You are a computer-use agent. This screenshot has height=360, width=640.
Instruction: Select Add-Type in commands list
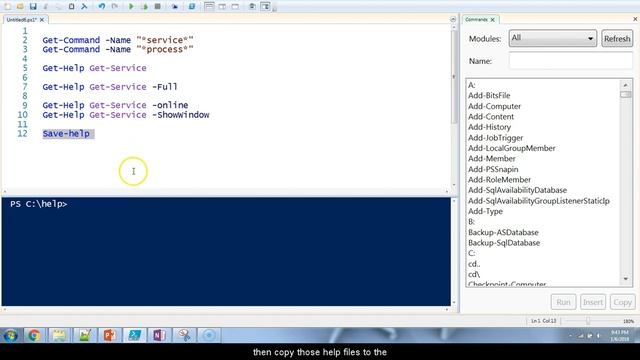(x=485, y=211)
